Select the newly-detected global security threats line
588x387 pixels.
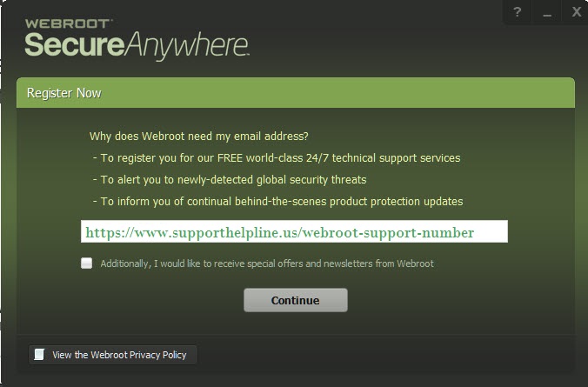(230, 180)
